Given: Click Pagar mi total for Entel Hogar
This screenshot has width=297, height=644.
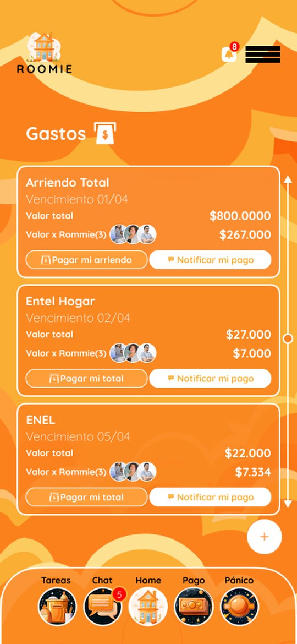Looking at the screenshot, I should coord(86,378).
